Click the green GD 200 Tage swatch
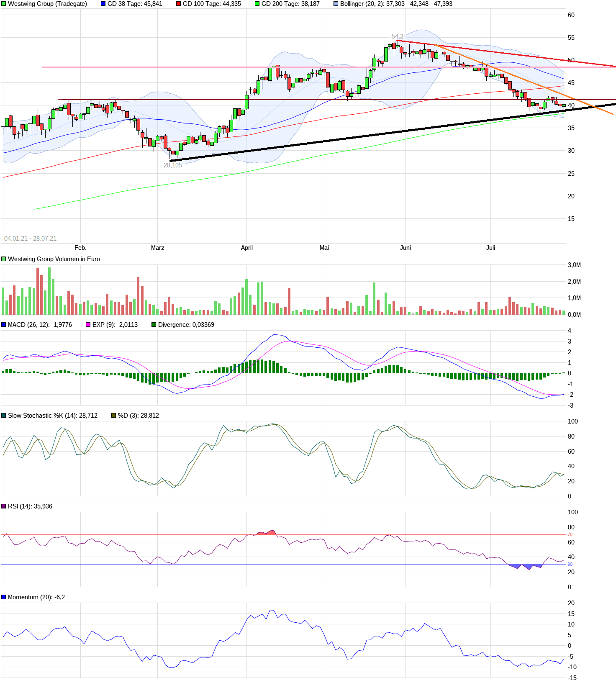Image resolution: width=616 pixels, height=688 pixels. tap(257, 4)
